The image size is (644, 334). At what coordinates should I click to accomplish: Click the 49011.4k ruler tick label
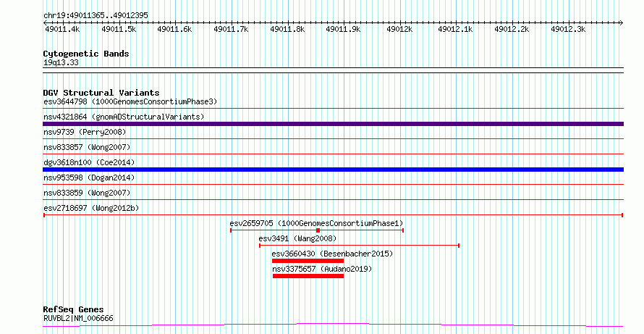coord(62,29)
